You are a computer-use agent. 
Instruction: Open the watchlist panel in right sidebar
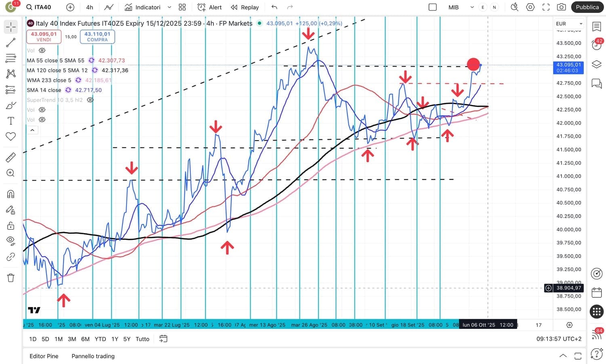click(x=597, y=27)
